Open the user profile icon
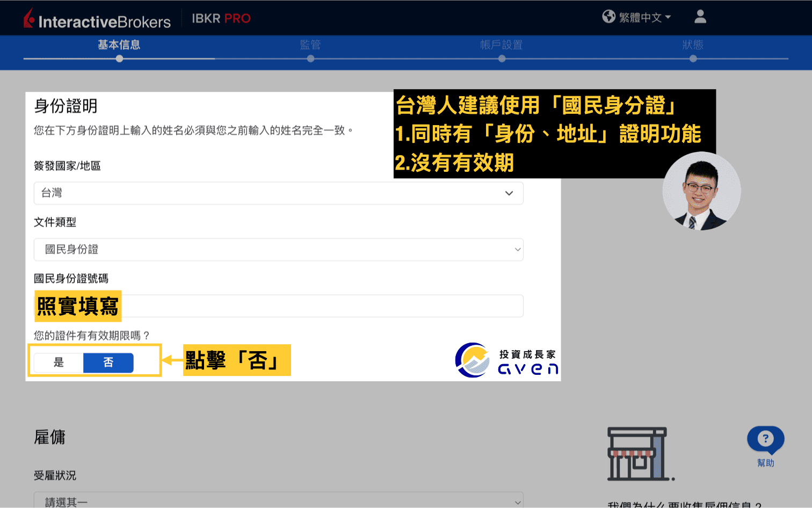812x508 pixels. pyautogui.click(x=700, y=17)
